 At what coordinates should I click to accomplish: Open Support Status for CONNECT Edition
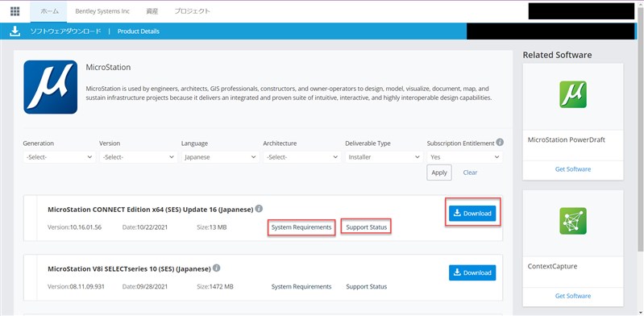pos(367,227)
